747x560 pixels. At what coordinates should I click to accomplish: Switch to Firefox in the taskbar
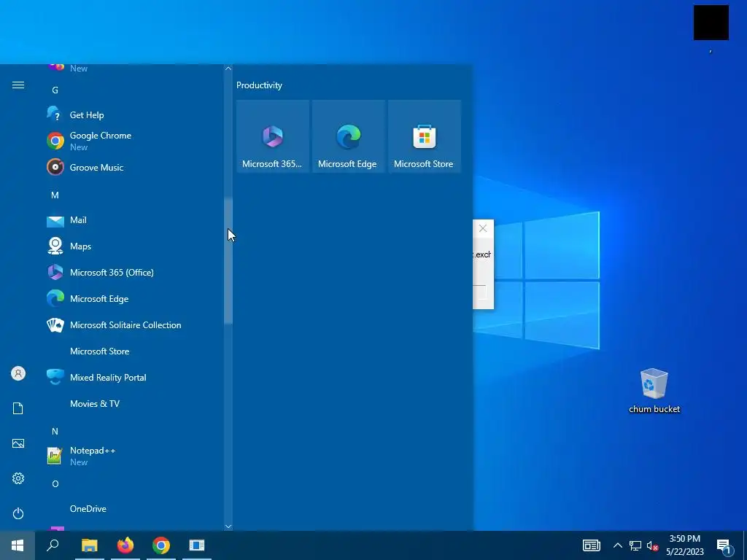click(125, 545)
